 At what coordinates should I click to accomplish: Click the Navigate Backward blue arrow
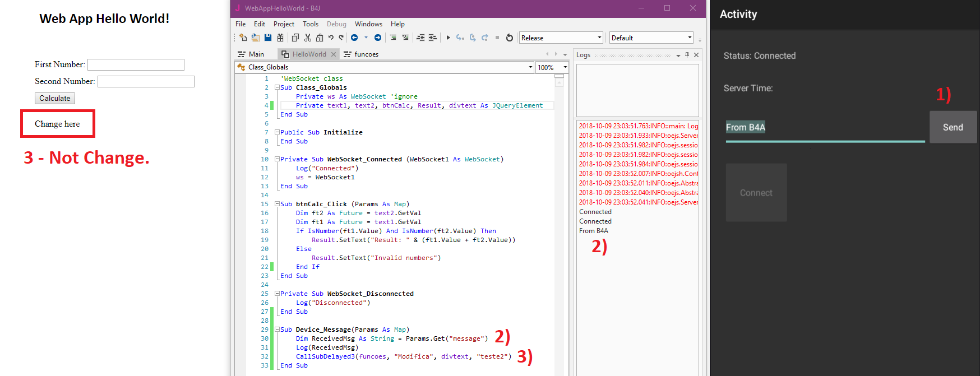coord(354,38)
